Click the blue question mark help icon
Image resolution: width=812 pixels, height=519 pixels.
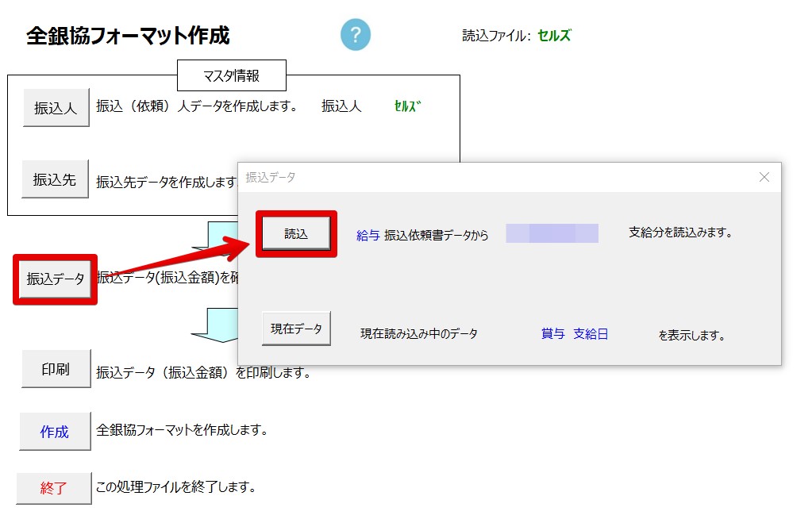[356, 35]
